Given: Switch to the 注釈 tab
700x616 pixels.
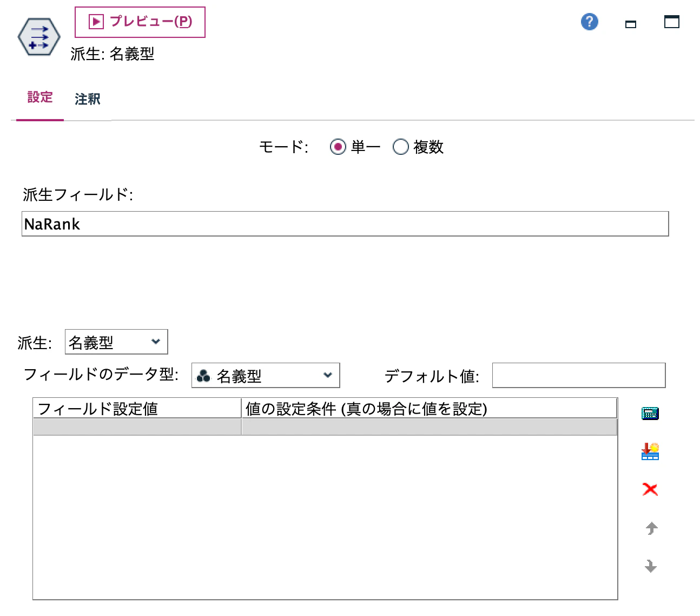Looking at the screenshot, I should pos(88,99).
